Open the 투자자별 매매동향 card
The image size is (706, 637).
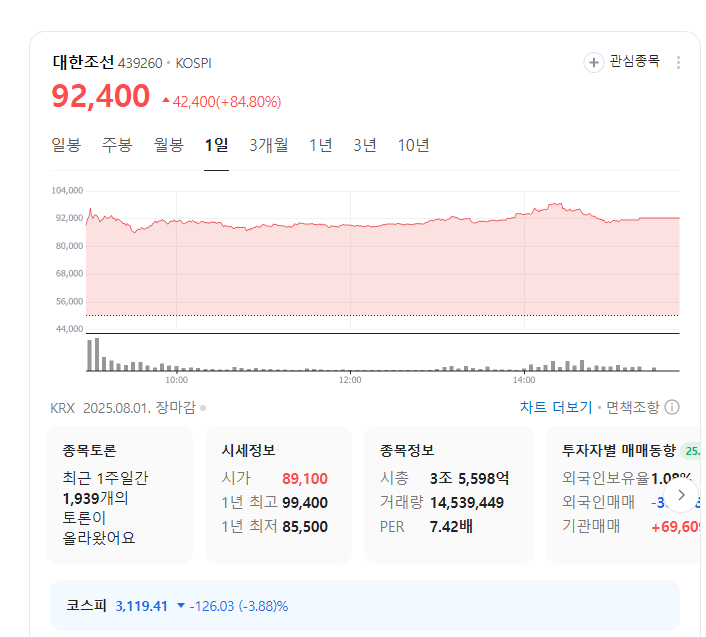(624, 495)
